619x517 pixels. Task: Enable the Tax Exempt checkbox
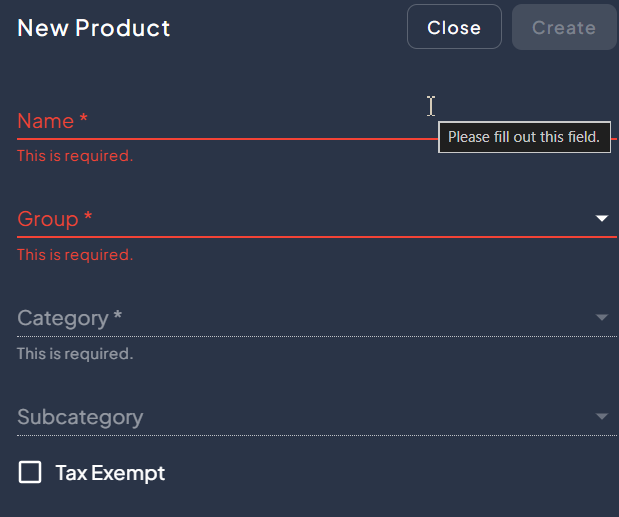click(30, 472)
